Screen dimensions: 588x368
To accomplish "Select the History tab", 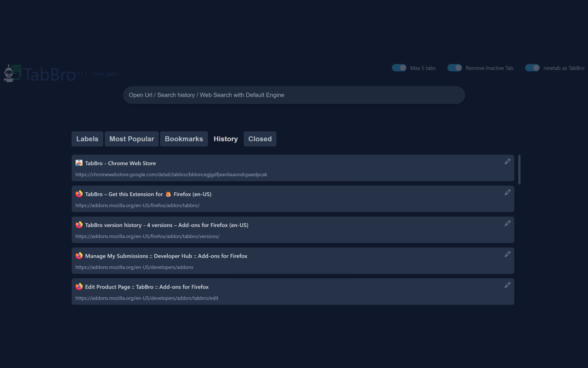I will [226, 139].
